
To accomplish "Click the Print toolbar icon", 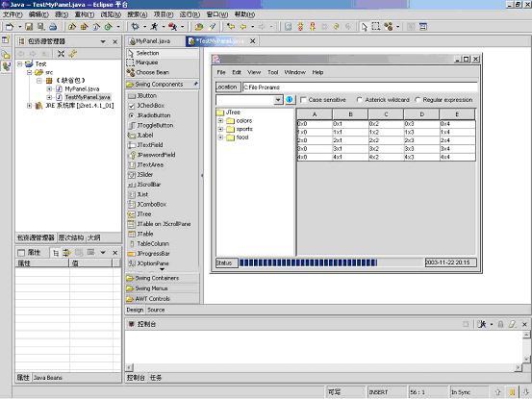I will tap(53, 27).
